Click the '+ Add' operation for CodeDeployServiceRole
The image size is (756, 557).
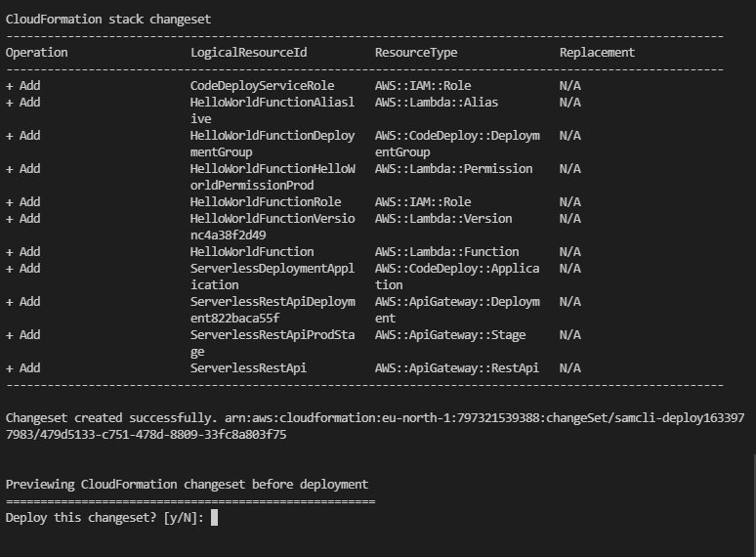(x=23, y=86)
